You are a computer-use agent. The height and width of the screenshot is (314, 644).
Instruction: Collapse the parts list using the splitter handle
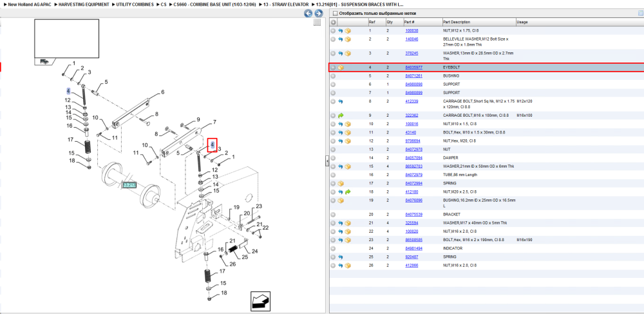pos(327,161)
